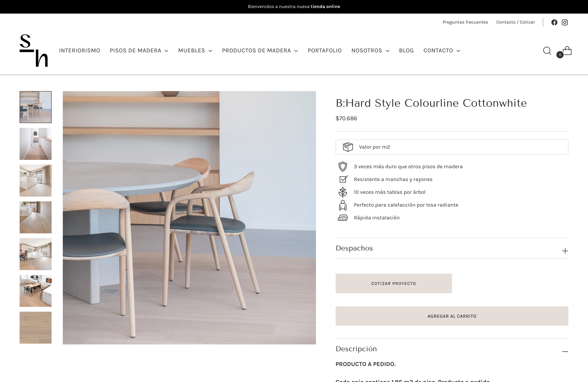The image size is (588, 382).
Task: Collapse the Descripción section
Action: (452, 349)
